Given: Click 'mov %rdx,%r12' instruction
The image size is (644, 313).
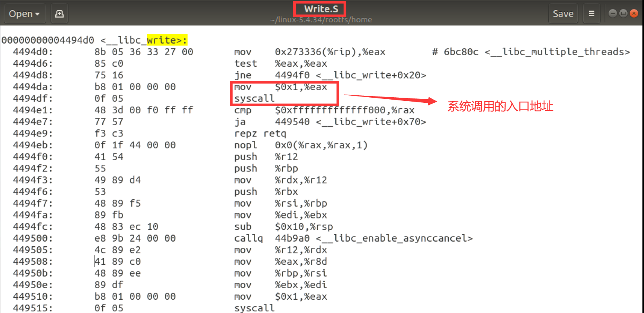Looking at the screenshot, I should point(280,180).
